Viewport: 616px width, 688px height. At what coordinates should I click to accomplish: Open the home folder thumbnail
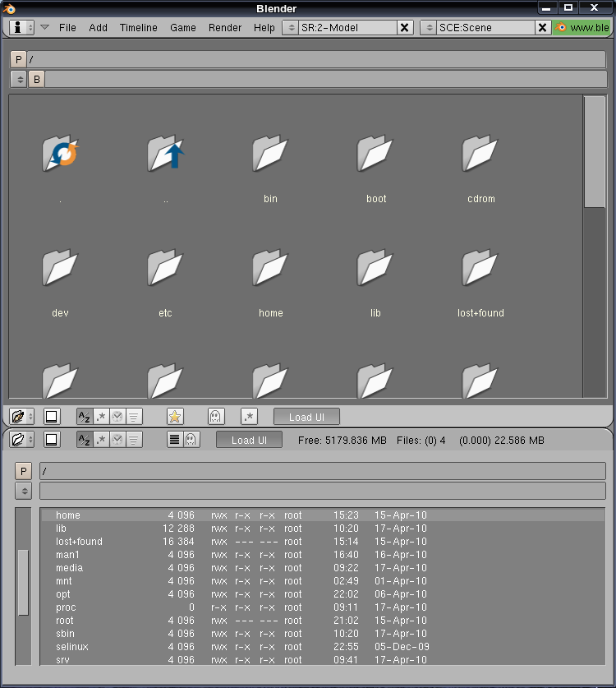[x=270, y=267]
